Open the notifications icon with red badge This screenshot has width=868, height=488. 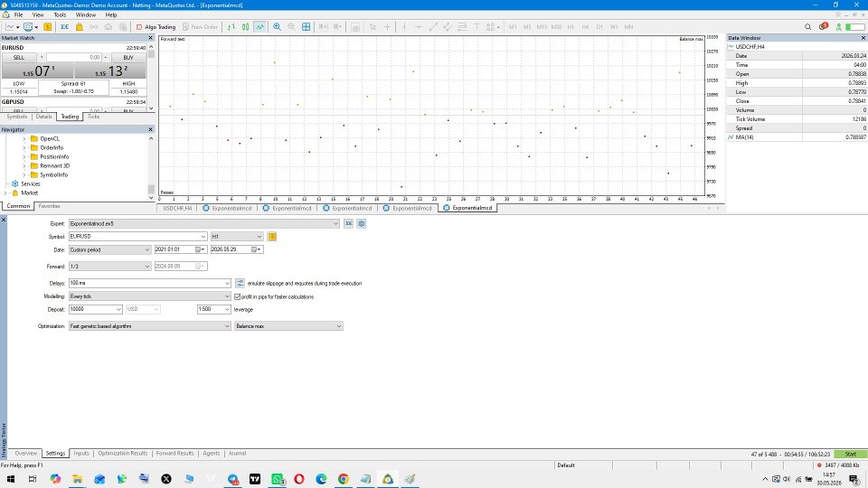tap(823, 26)
